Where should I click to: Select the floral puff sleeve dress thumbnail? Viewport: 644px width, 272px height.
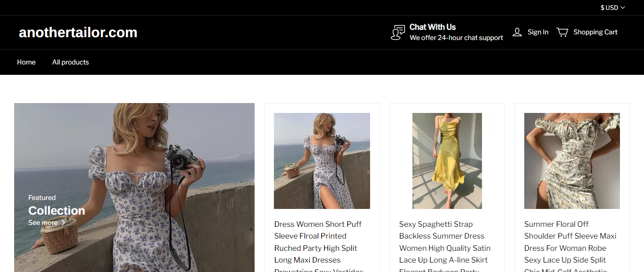point(322,160)
